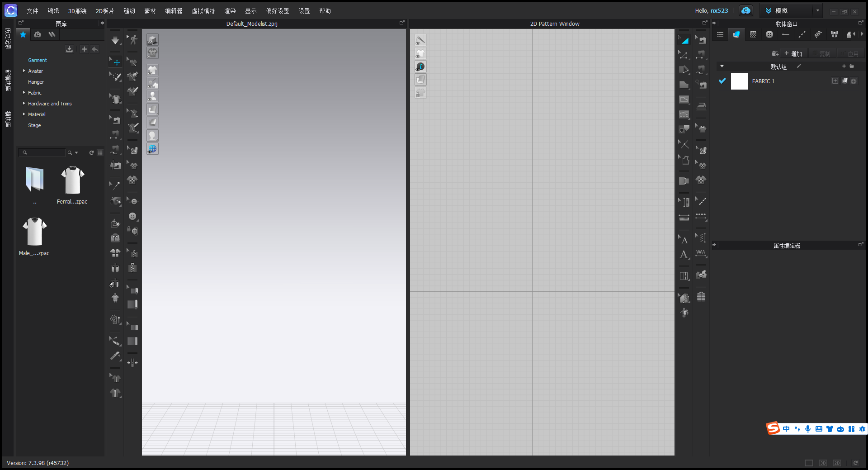Toggle the FABRIC 1 blue checkmark

click(x=722, y=81)
